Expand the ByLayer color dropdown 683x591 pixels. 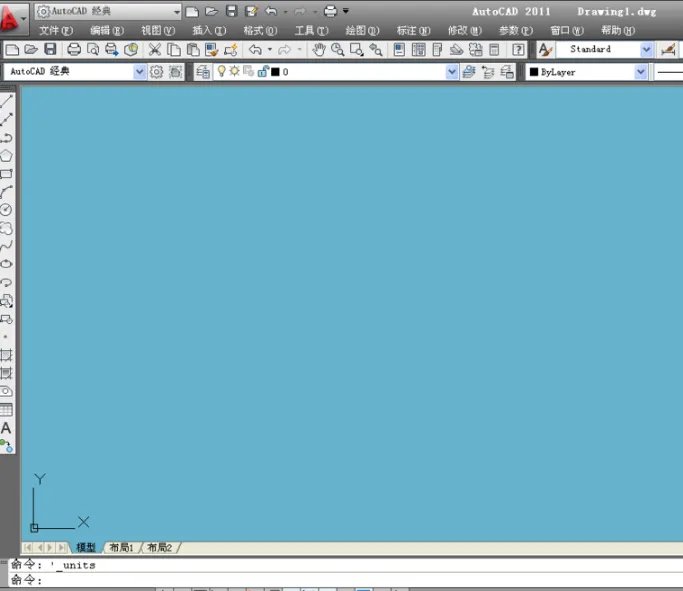[640, 72]
